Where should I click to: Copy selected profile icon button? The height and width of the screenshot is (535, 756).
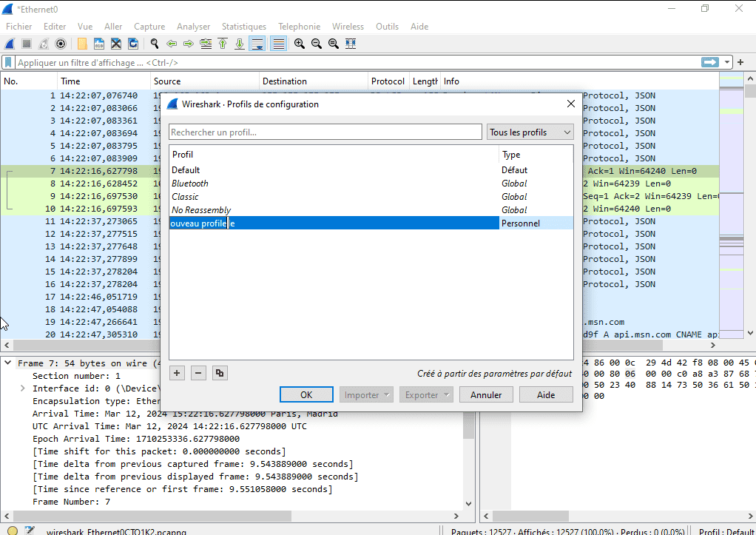coord(220,373)
